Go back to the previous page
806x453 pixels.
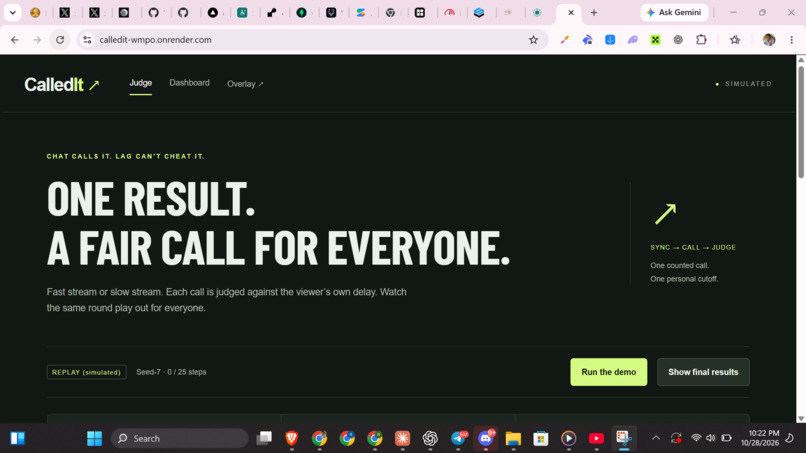pos(15,40)
